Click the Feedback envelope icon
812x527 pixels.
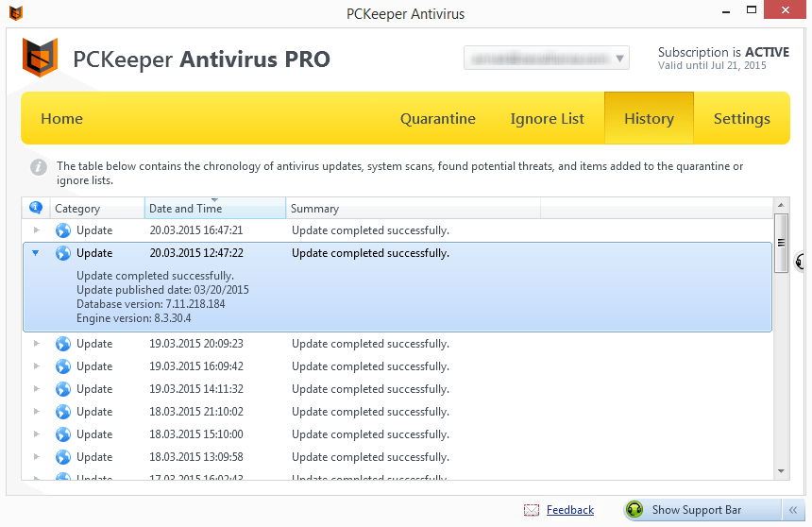pos(532,510)
